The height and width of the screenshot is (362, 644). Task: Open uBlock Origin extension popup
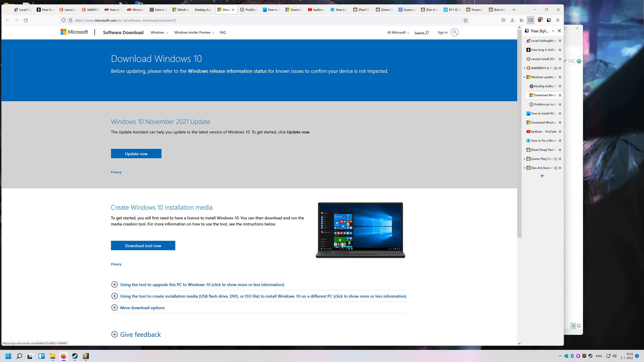540,20
